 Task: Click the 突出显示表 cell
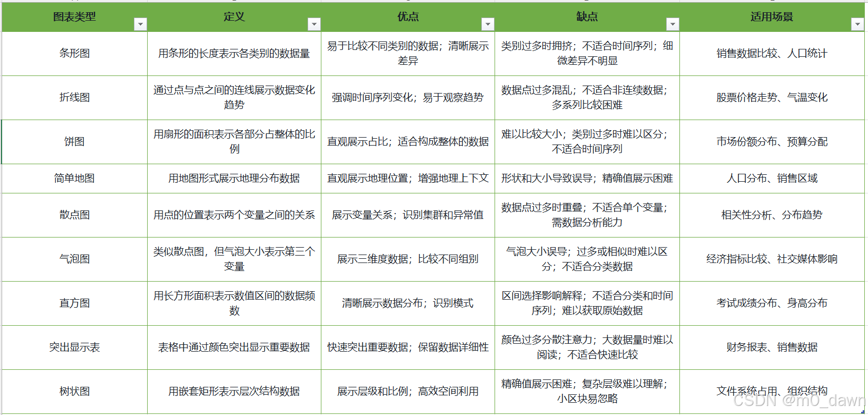click(x=74, y=348)
